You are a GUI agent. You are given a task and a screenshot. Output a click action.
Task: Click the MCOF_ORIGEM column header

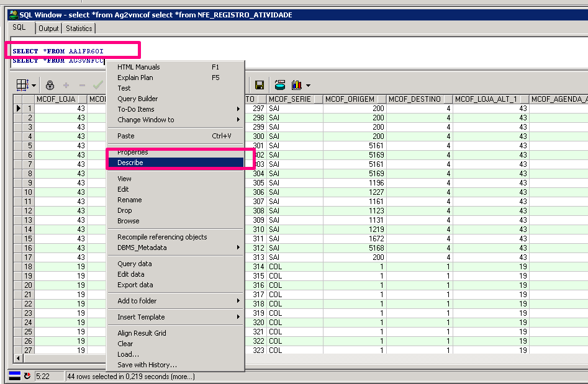(x=355, y=99)
